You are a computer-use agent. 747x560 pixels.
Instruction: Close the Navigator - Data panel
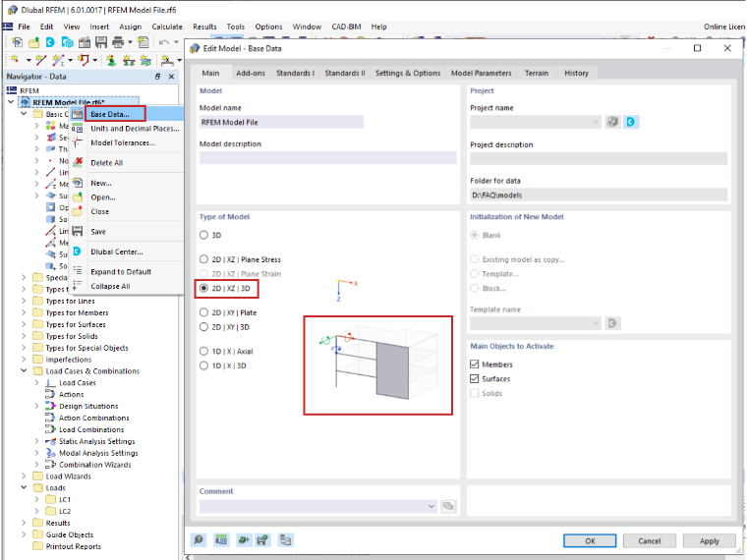click(x=171, y=77)
